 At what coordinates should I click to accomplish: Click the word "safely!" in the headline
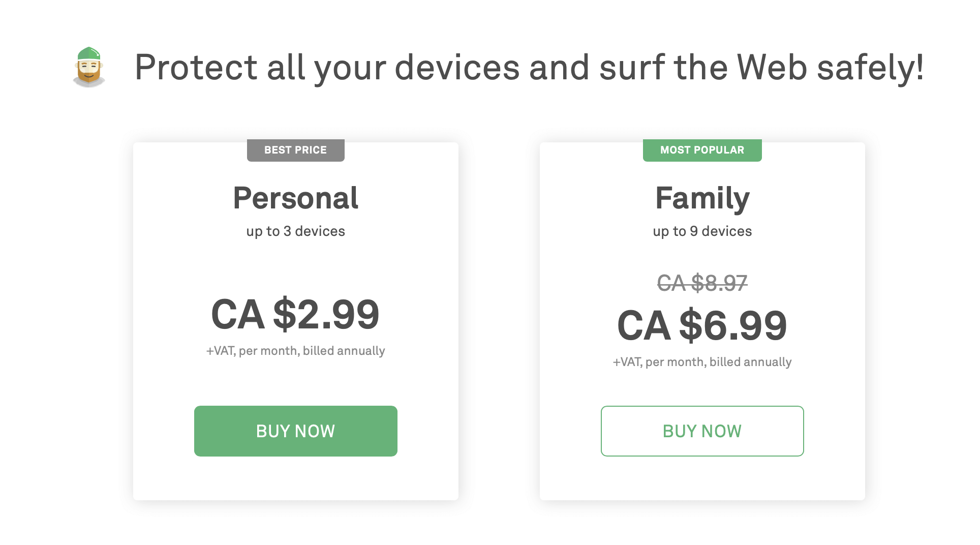pyautogui.click(x=870, y=67)
